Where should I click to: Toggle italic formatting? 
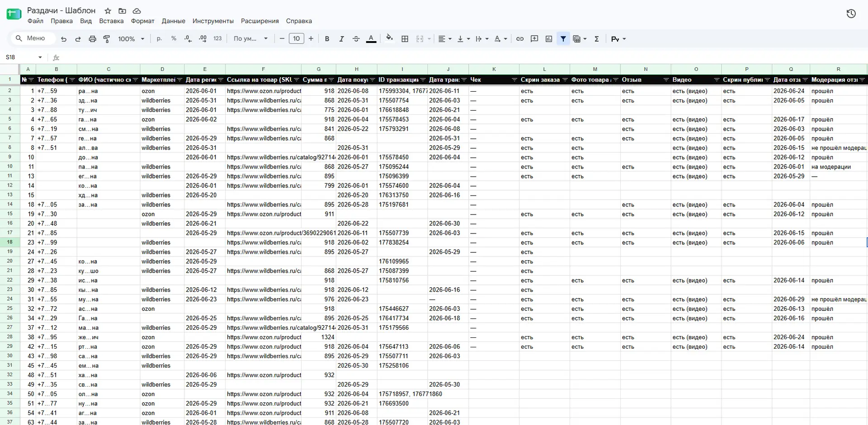click(x=341, y=39)
